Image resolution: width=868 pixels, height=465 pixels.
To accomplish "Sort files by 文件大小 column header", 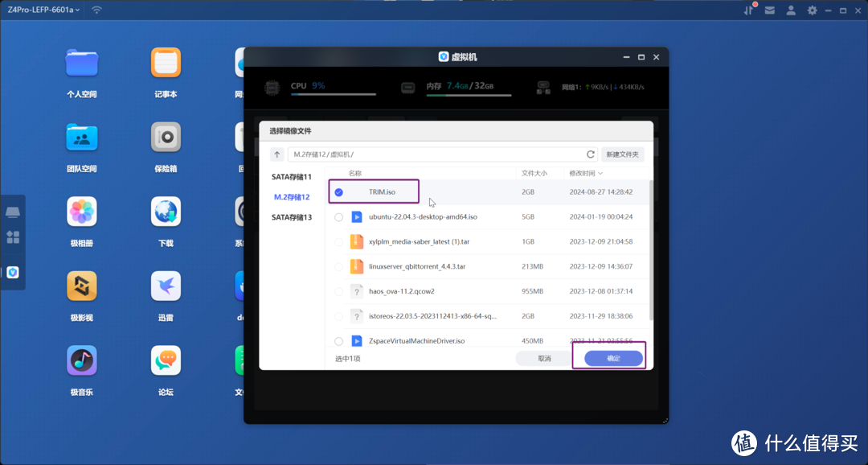I will click(x=534, y=173).
